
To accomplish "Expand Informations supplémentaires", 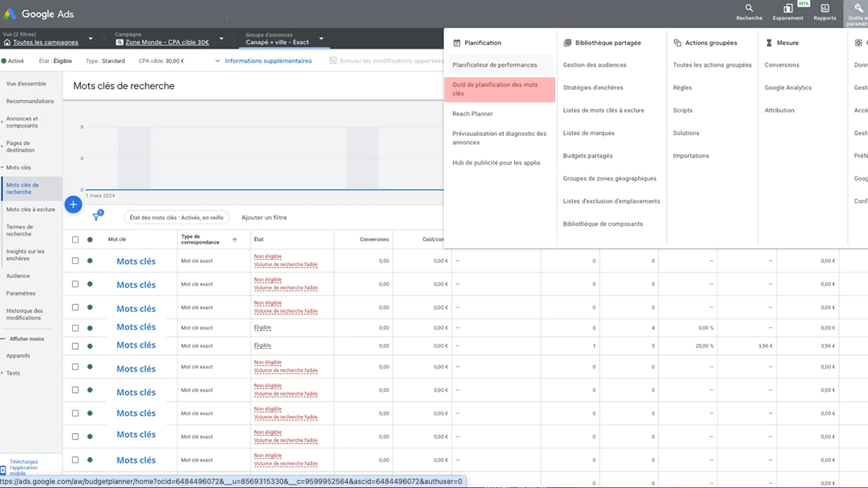I will tap(263, 61).
